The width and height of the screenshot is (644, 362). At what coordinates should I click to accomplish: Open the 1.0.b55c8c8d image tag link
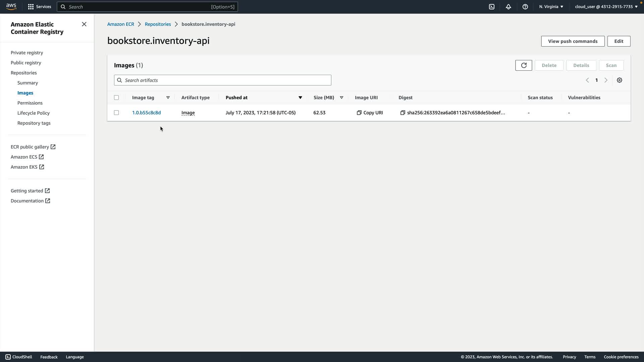pyautogui.click(x=146, y=113)
